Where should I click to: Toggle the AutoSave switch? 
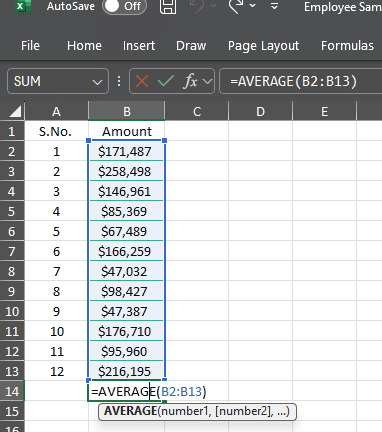124,6
